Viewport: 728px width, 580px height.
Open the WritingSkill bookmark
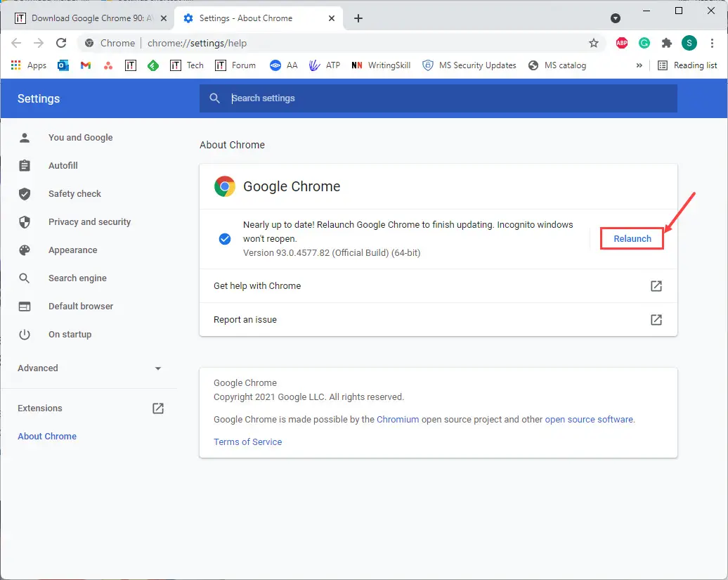tap(381, 65)
